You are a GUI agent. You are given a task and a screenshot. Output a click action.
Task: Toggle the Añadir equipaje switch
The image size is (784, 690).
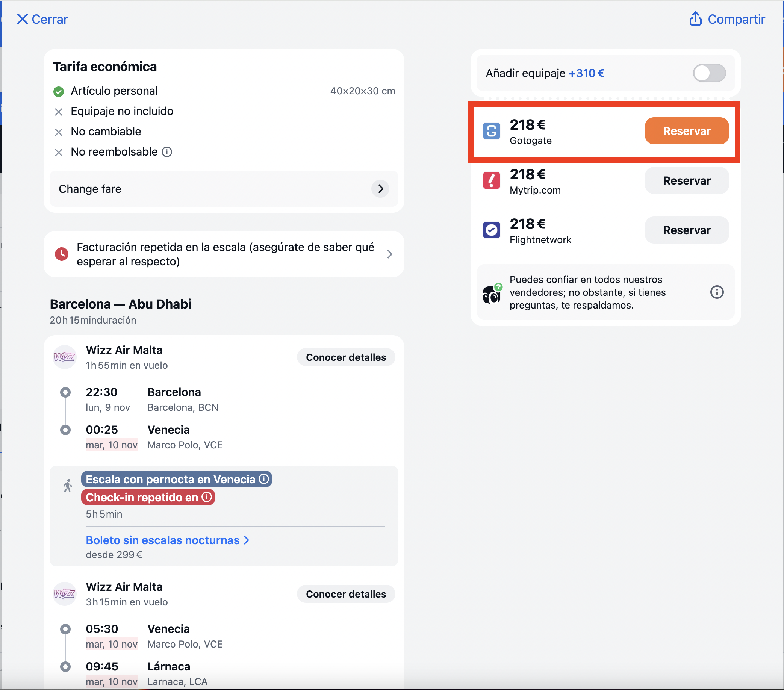coord(709,73)
